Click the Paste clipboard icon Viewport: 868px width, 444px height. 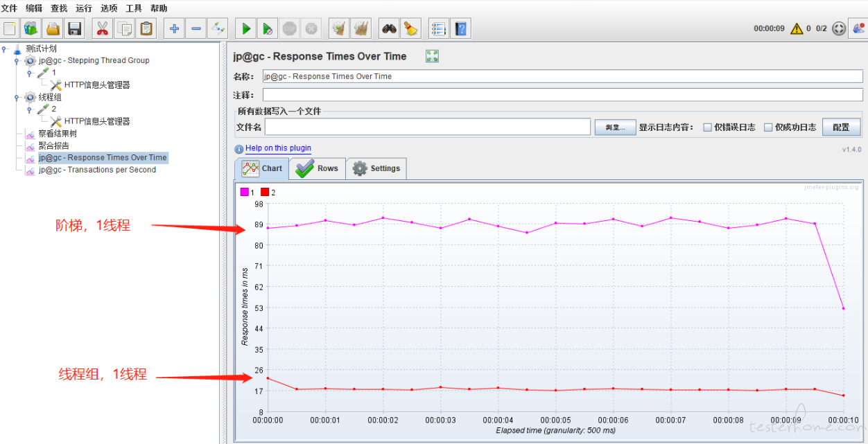146,28
